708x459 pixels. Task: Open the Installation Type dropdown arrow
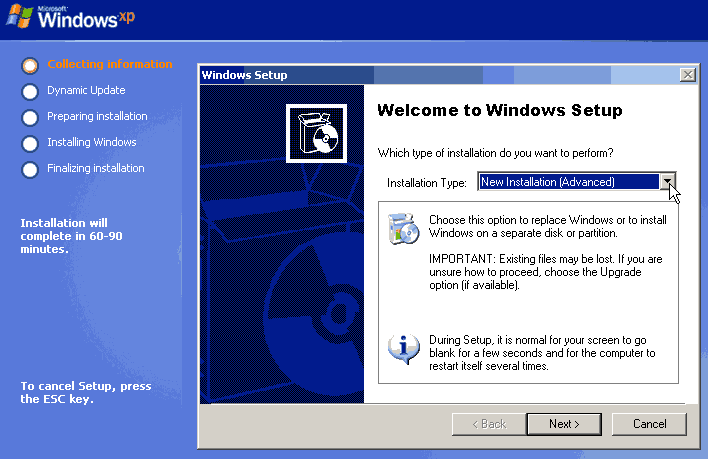(x=667, y=182)
